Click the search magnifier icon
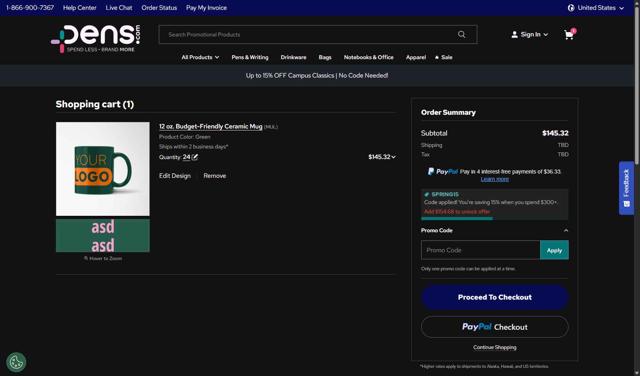This screenshot has height=376, width=640. click(462, 34)
